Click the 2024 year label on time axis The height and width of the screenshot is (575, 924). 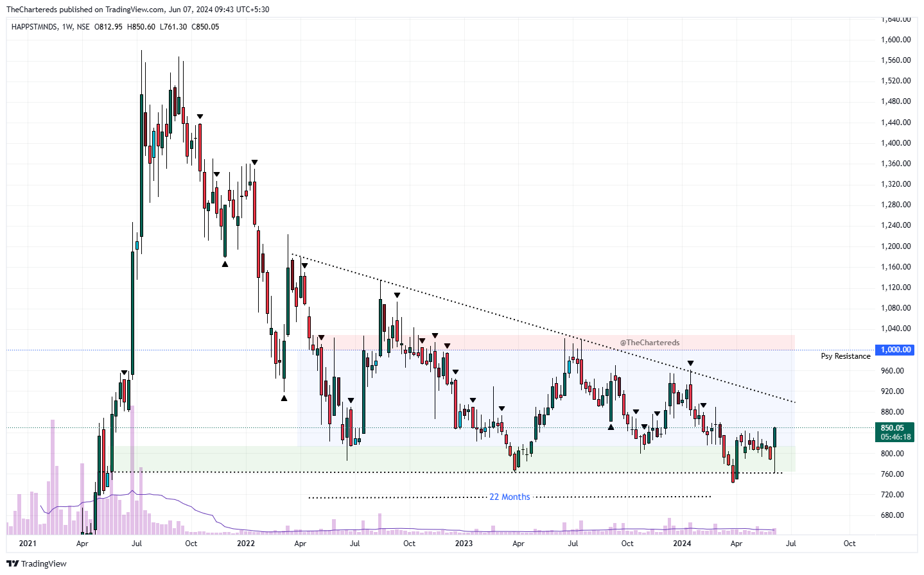(x=682, y=544)
